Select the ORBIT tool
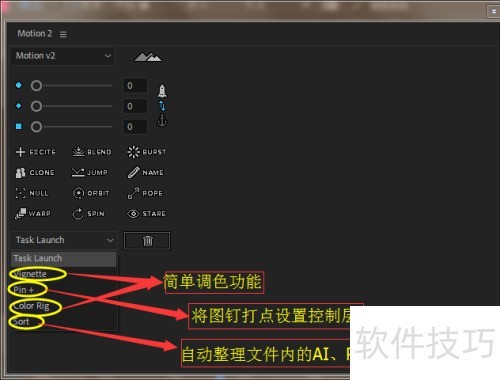Image resolution: width=500 pixels, height=380 pixels. tap(91, 193)
